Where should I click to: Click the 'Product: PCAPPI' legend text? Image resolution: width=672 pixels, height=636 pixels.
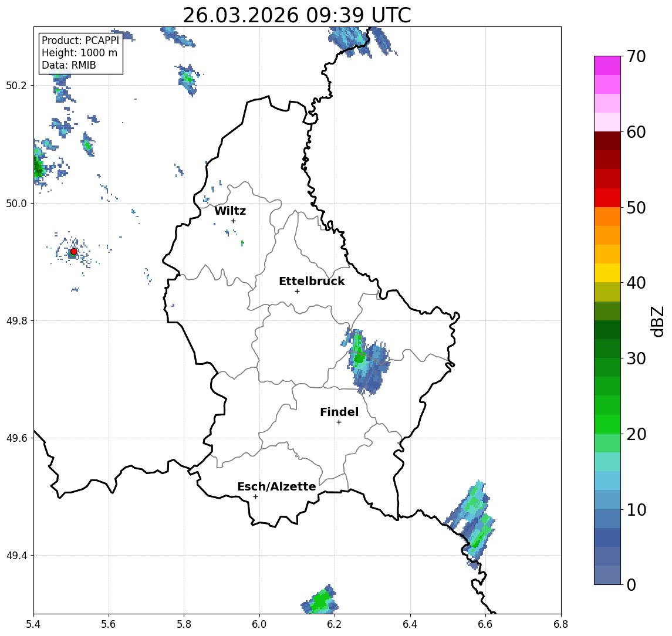tap(80, 40)
